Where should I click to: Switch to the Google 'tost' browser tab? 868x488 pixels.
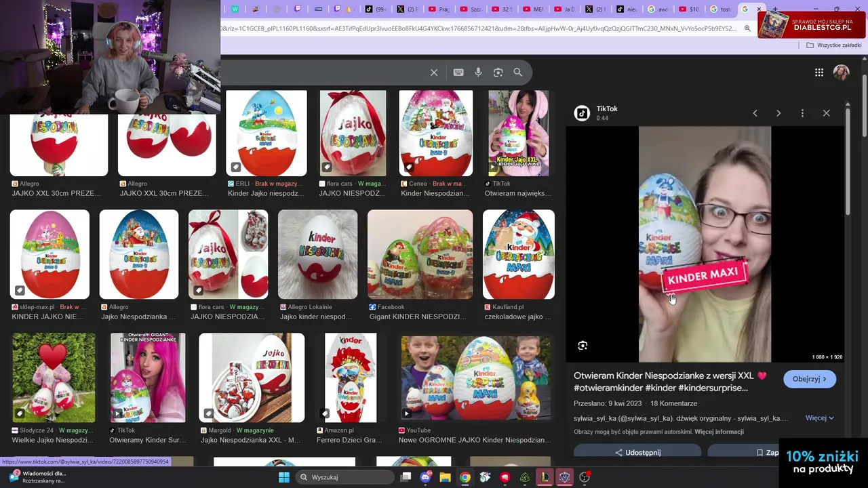(x=720, y=9)
